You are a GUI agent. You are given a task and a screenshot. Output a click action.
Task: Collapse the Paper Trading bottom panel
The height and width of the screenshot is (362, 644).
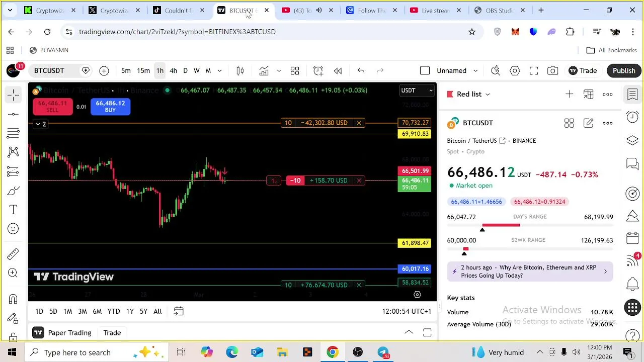point(409,332)
